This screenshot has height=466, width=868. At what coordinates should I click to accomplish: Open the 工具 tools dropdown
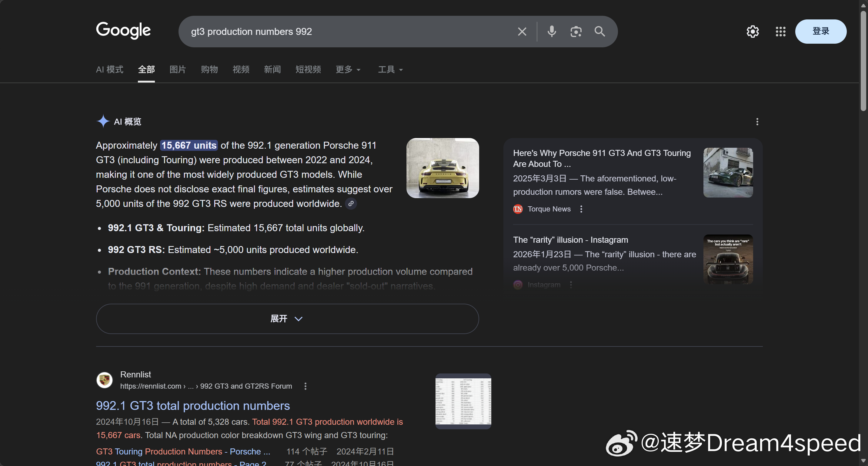[390, 69]
